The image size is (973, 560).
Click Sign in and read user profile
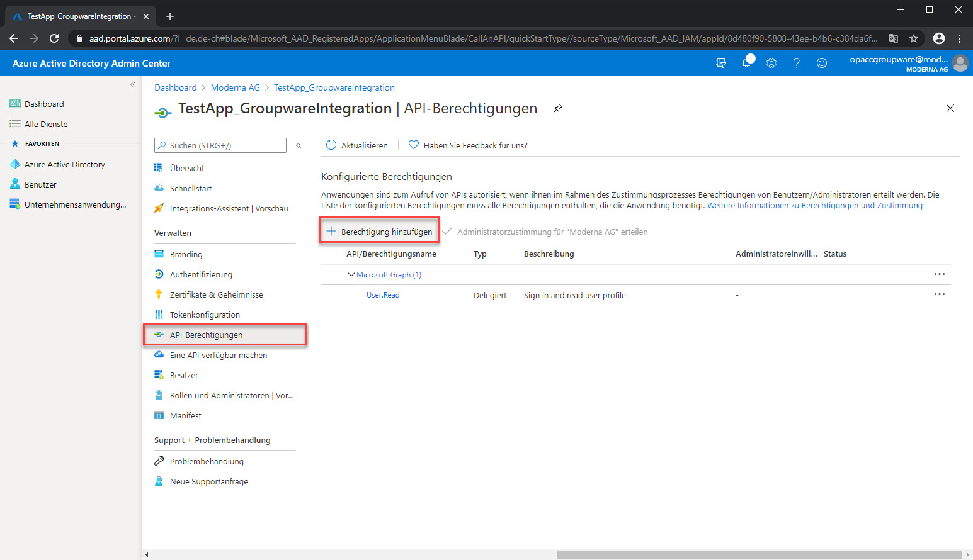pos(575,295)
